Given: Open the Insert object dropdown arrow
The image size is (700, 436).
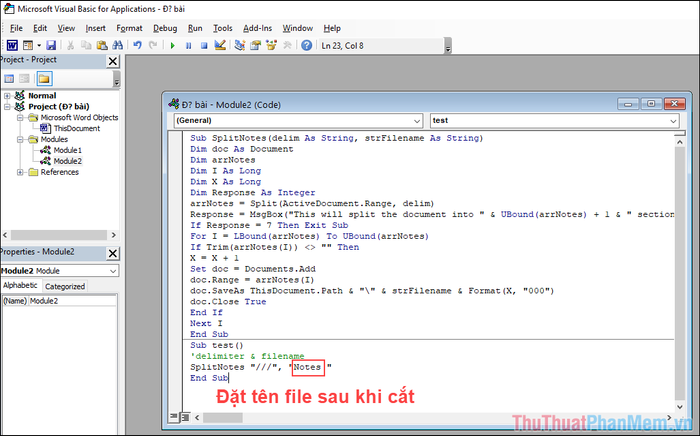Looking at the screenshot, I should (39, 46).
